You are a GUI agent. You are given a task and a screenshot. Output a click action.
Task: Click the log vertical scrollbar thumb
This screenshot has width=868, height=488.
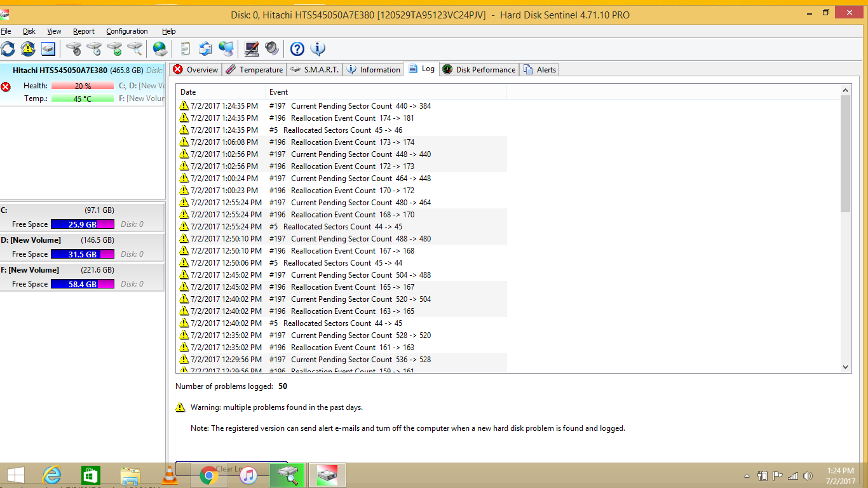(845, 154)
